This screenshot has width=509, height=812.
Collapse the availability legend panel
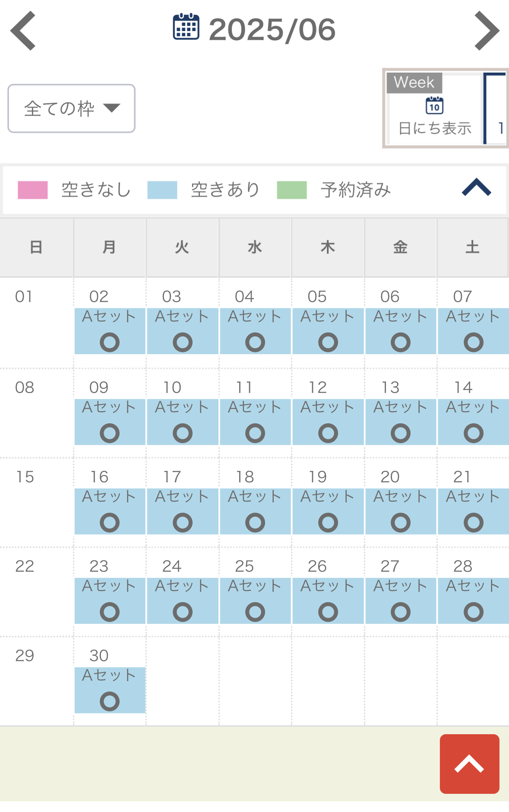[x=476, y=188]
